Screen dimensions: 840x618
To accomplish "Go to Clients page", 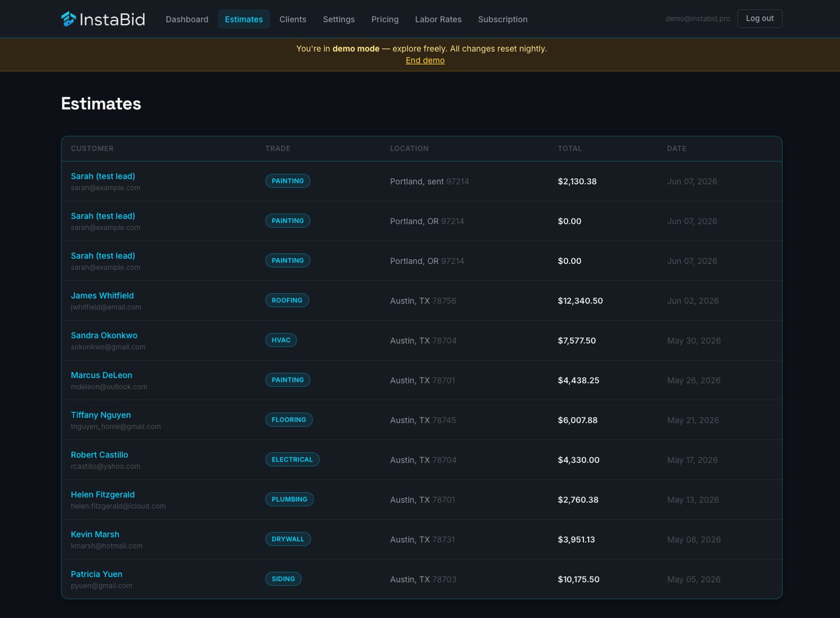I will pos(293,19).
